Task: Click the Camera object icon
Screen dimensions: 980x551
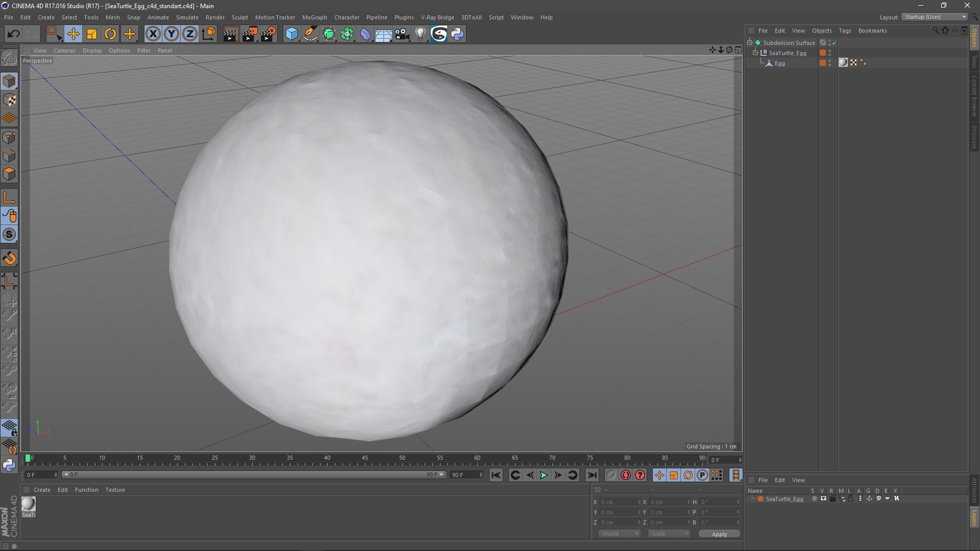Action: 402,34
